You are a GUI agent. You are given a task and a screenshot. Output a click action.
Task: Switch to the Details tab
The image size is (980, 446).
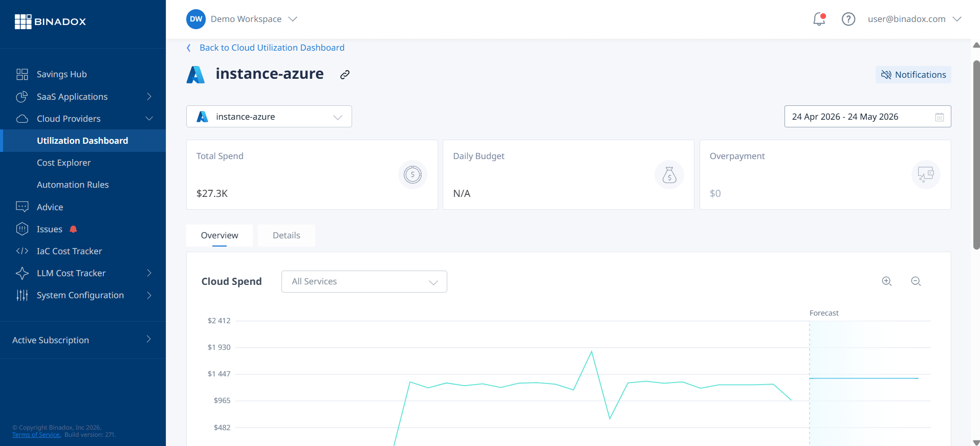tap(287, 235)
